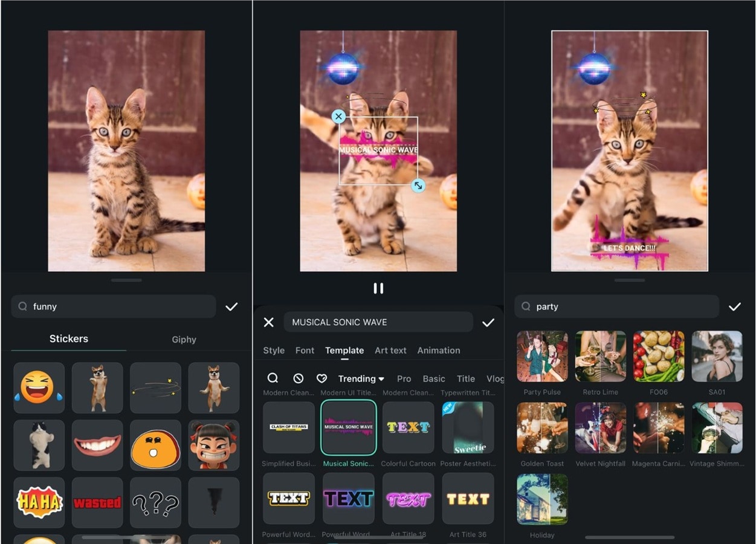Apply the Golden Toast filter
This screenshot has height=544, width=756.
542,428
